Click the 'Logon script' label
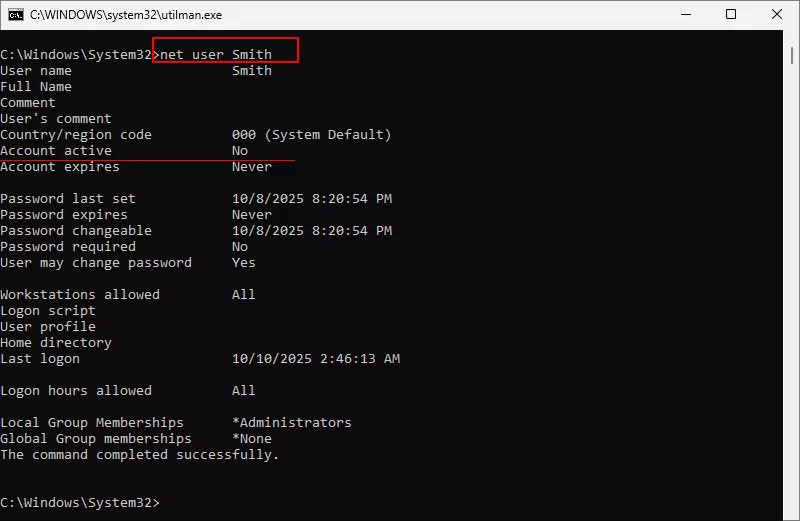The height and width of the screenshot is (521, 800). [48, 311]
